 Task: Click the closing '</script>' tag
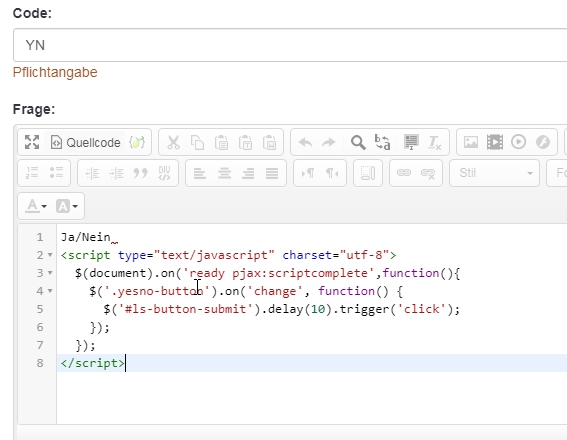93,363
